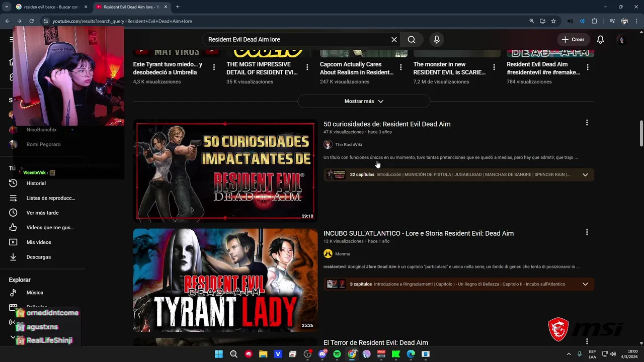Image resolution: width=644 pixels, height=362 pixels.
Task: Close the residen evil barco tab
Action: click(x=86, y=7)
